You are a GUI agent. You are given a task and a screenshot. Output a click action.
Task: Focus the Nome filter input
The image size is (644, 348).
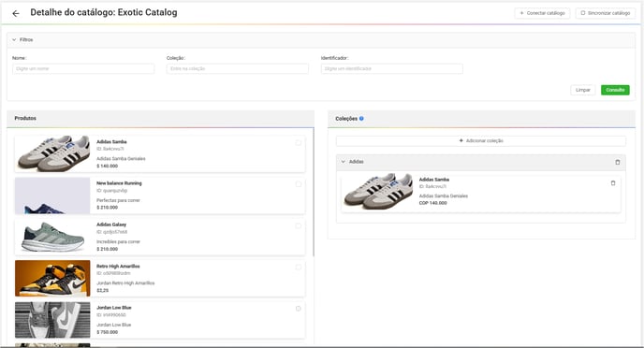[x=83, y=68]
